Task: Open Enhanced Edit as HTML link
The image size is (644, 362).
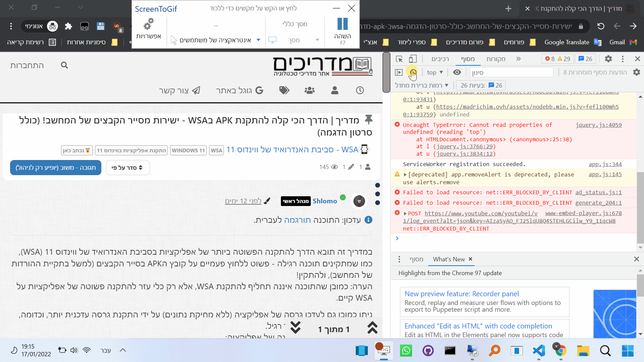Action: (x=478, y=326)
